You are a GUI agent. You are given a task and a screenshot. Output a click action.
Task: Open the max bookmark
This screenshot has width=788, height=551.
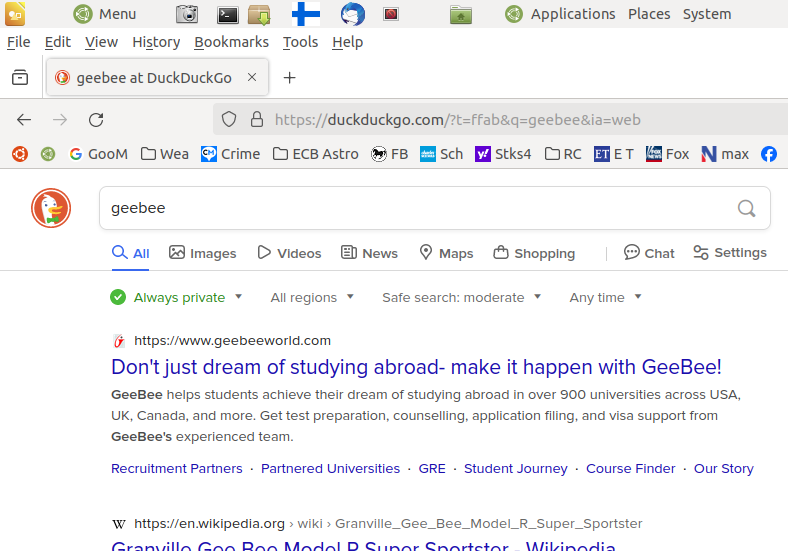point(725,154)
